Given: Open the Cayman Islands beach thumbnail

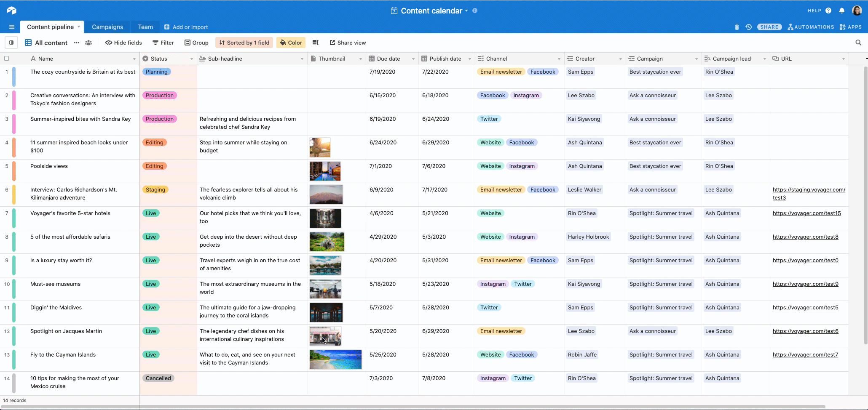Looking at the screenshot, I should coord(335,360).
